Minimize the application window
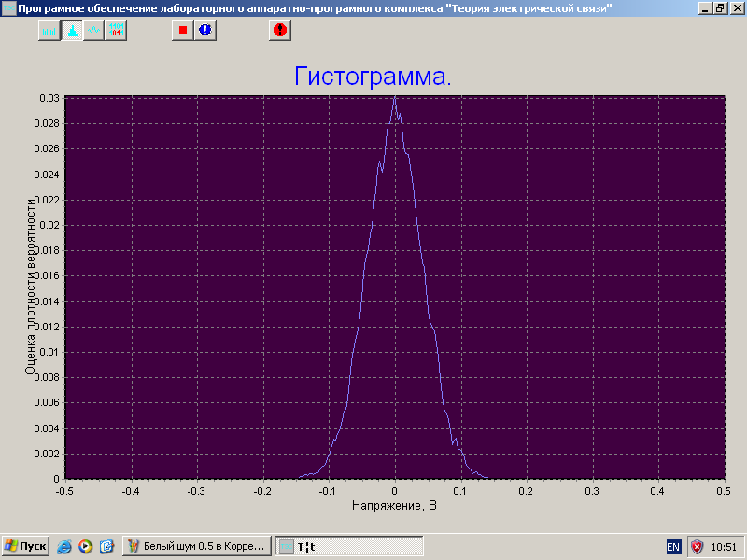Image resolution: width=747 pixels, height=560 pixels. [x=705, y=8]
